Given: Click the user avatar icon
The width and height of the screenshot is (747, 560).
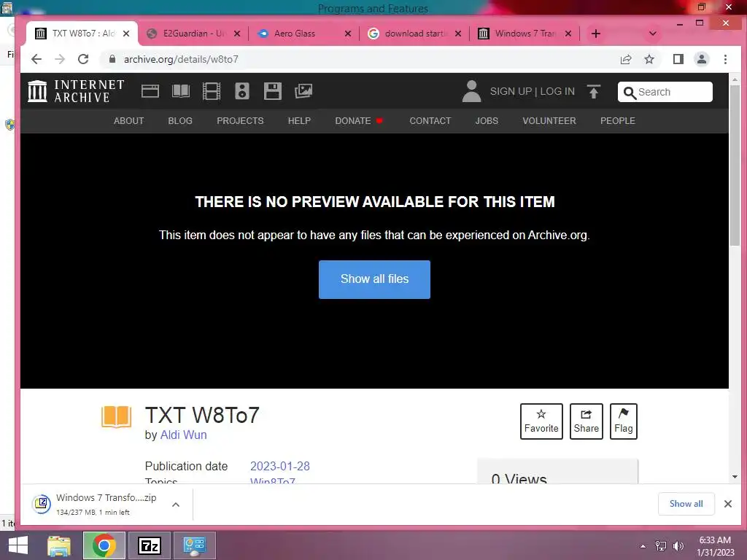Looking at the screenshot, I should point(472,91).
